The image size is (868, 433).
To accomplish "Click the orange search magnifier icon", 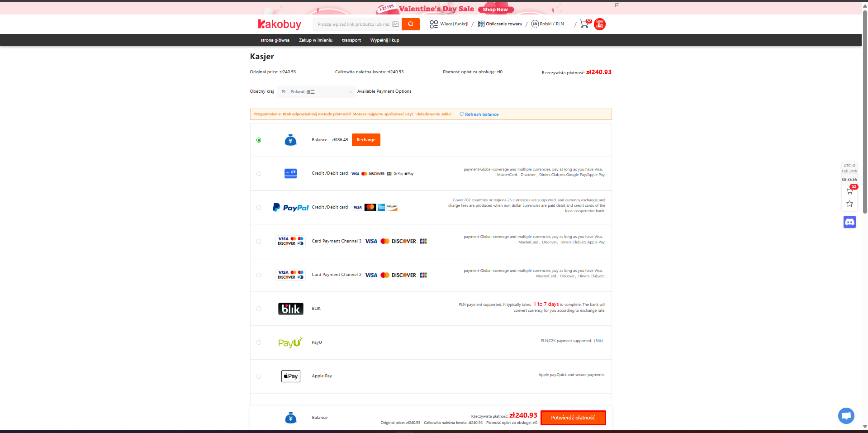I will click(410, 24).
